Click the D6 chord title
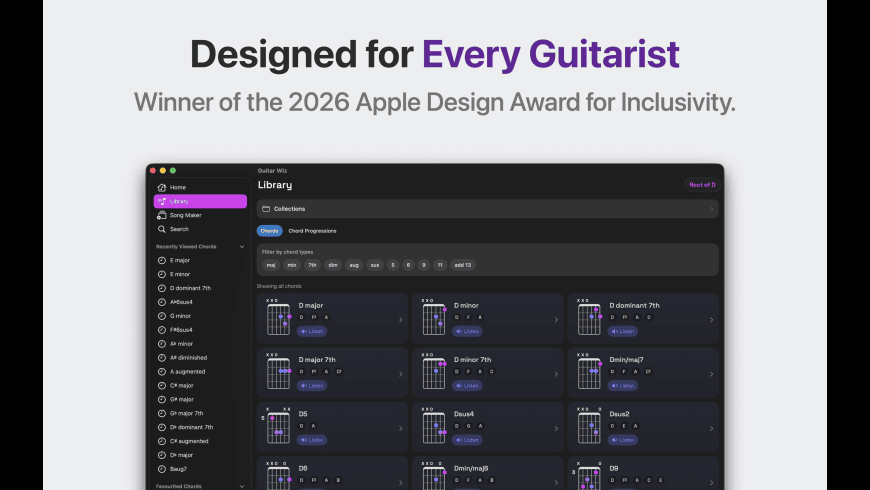The width and height of the screenshot is (870, 490). [x=303, y=468]
